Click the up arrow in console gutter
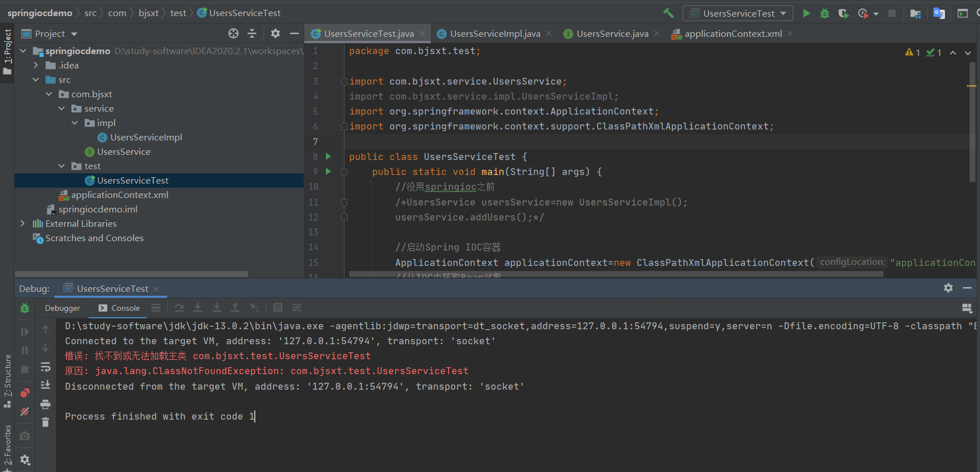Screen dimensions: 980x472 click(x=45, y=329)
